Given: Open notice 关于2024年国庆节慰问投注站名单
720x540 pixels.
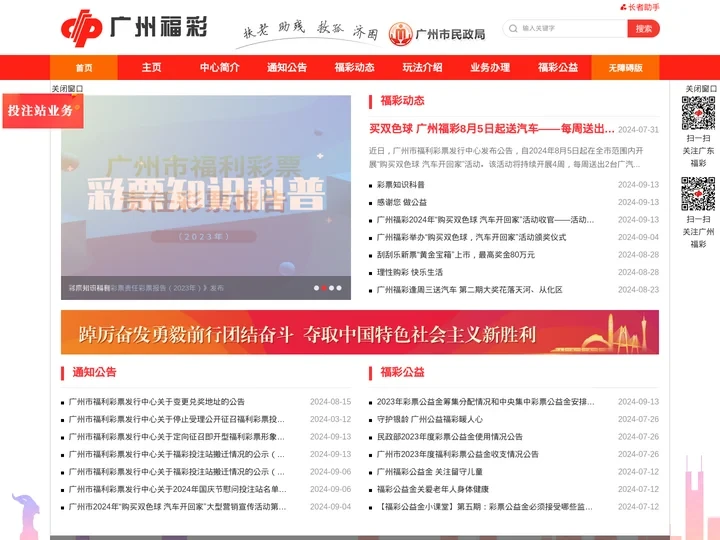Looking at the screenshot, I should (177, 489).
